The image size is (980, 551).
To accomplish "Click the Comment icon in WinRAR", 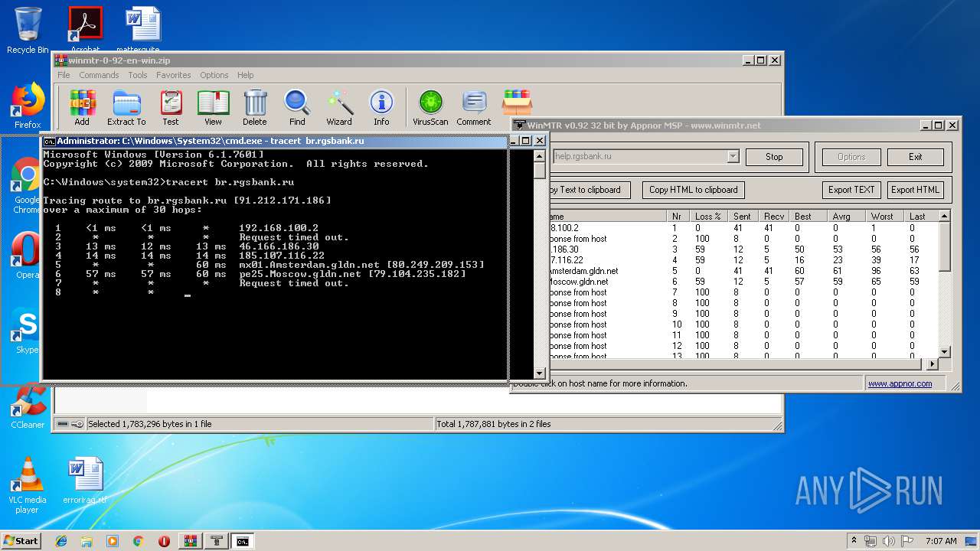I will tap(474, 108).
